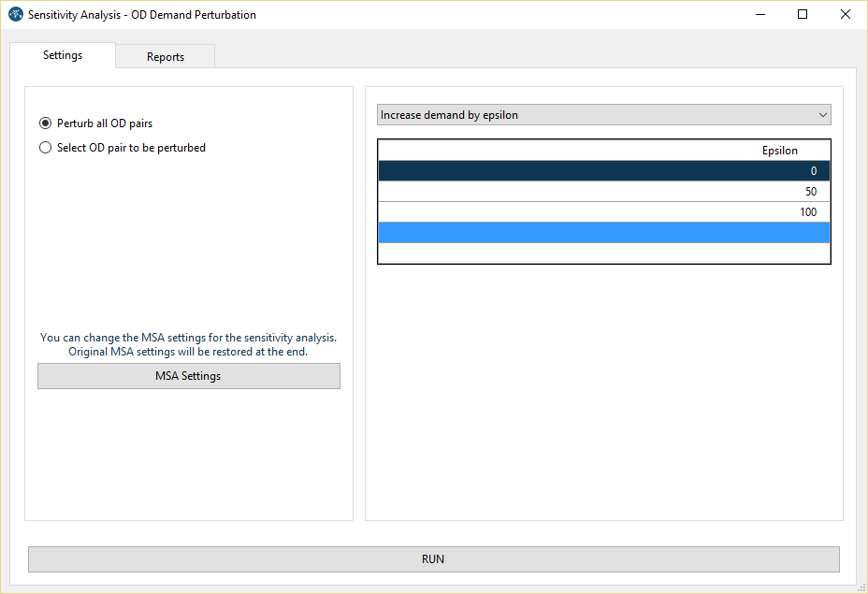This screenshot has height=594, width=868.
Task: Click the window title text in the title bar
Action: (142, 15)
